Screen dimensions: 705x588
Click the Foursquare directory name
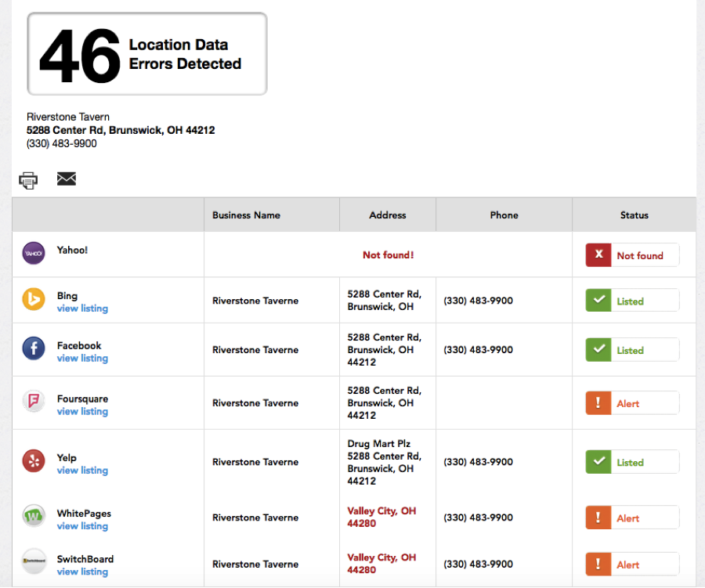click(83, 399)
